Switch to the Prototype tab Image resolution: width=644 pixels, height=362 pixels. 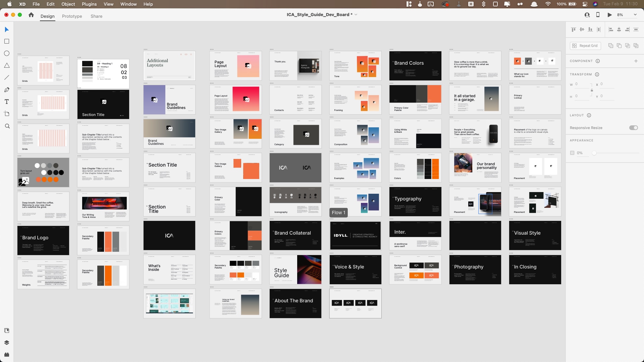click(72, 16)
